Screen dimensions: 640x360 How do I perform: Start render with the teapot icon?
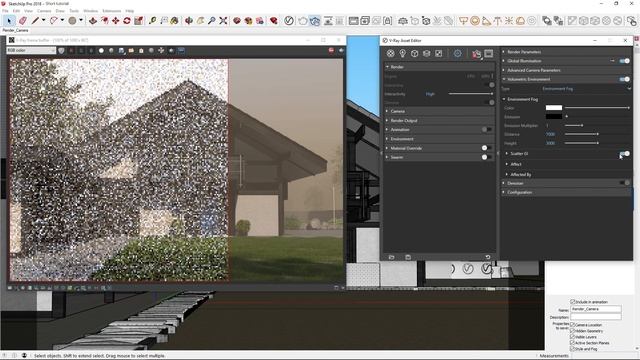tap(302, 20)
